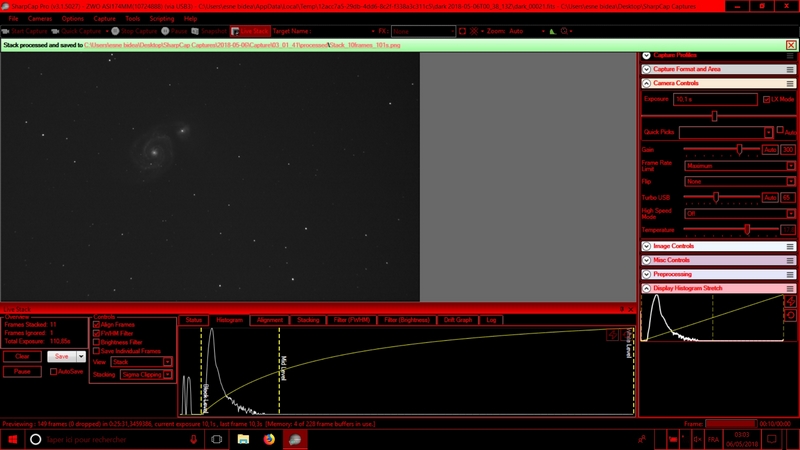Expand the Image Controls section

pos(646,246)
